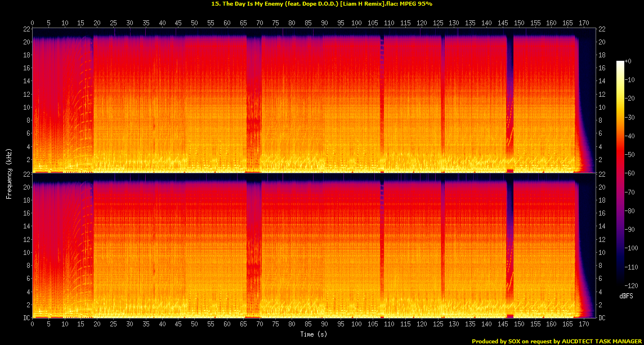The width and height of the screenshot is (644, 345).
Task: Click the 0 tick on the bottom time axis
Action: pyautogui.click(x=33, y=325)
